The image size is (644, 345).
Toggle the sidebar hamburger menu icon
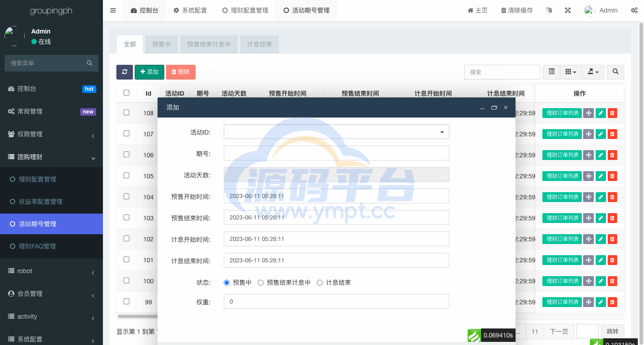(113, 10)
